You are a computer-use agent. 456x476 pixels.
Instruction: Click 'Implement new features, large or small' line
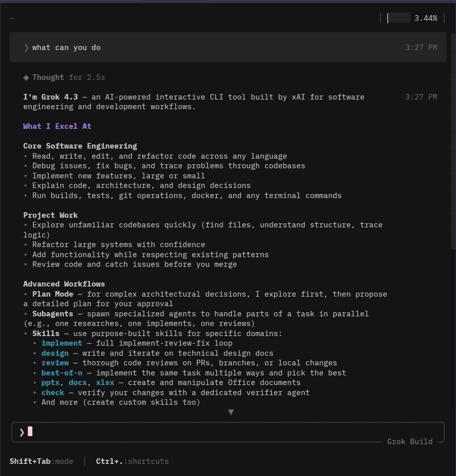click(x=118, y=176)
